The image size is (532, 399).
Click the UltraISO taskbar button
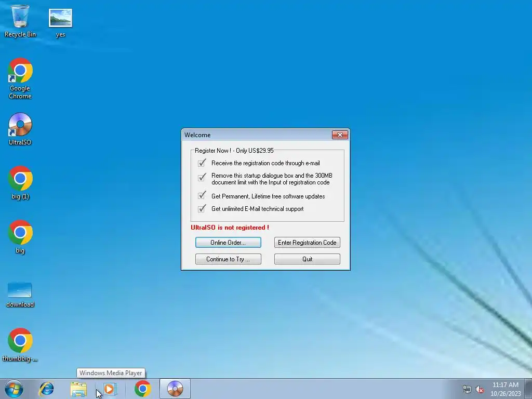click(175, 389)
